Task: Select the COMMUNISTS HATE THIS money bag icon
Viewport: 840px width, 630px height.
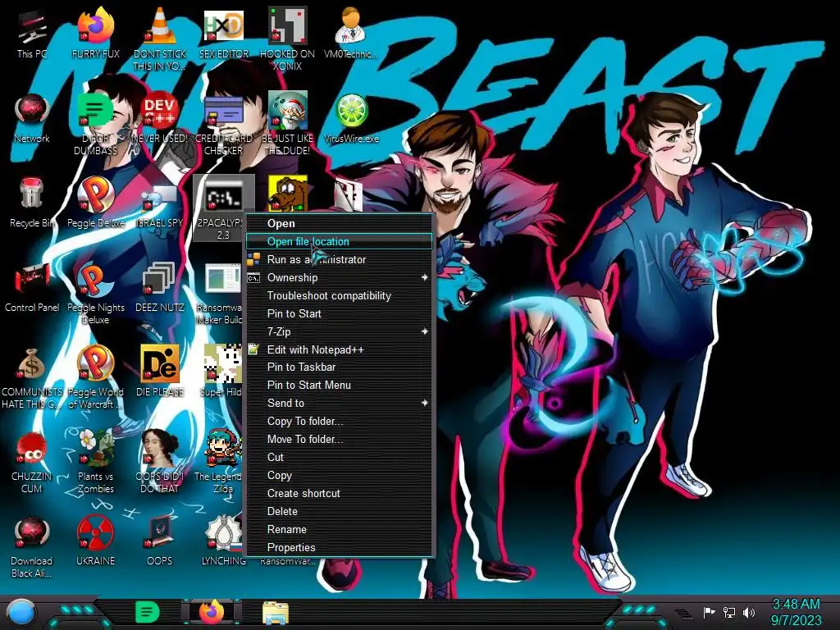Action: pos(32,378)
